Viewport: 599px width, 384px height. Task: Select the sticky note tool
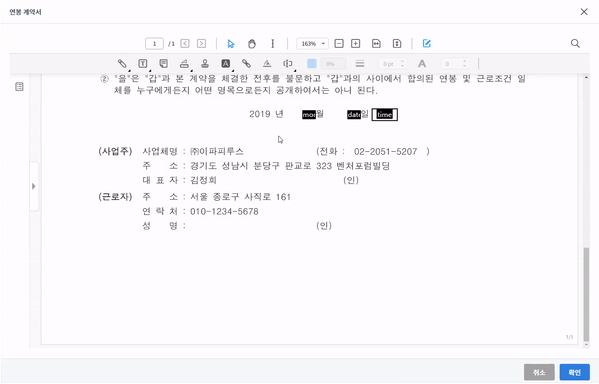click(164, 63)
